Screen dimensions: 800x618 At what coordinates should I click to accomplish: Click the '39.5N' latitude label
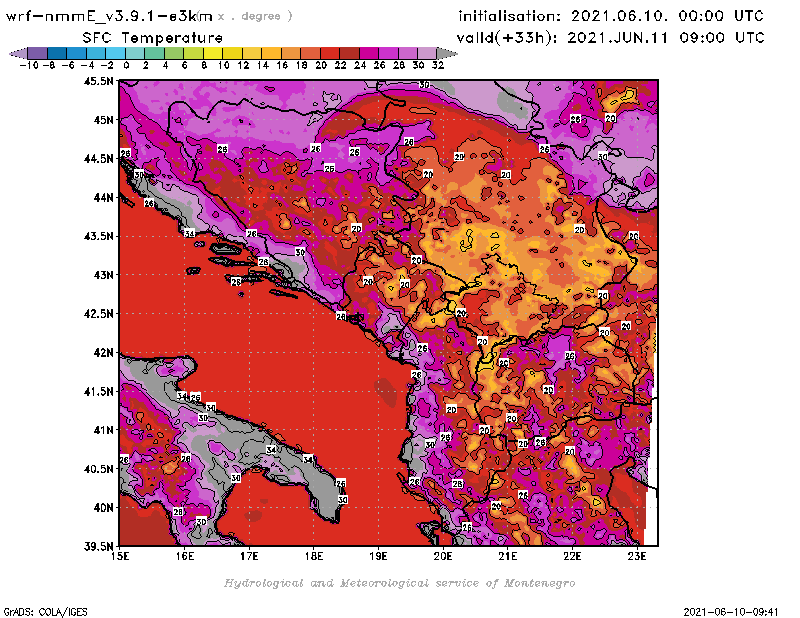point(98,547)
